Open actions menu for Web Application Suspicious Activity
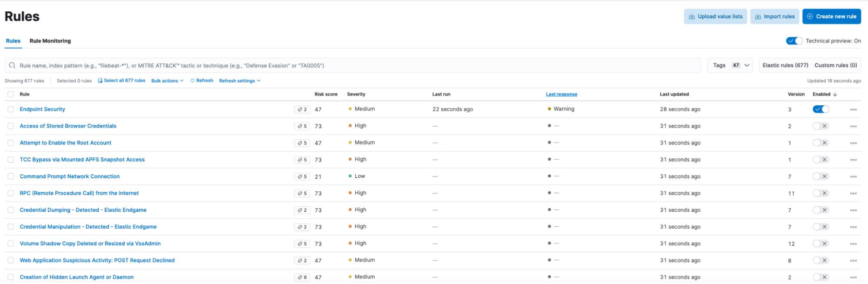The height and width of the screenshot is (284, 868). click(x=853, y=261)
